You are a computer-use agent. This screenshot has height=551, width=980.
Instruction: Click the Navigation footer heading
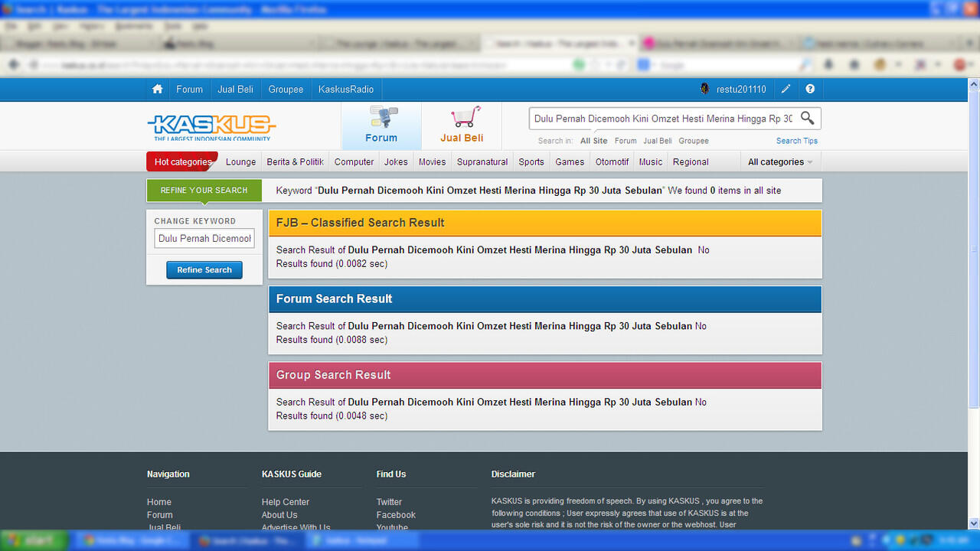pyautogui.click(x=168, y=474)
